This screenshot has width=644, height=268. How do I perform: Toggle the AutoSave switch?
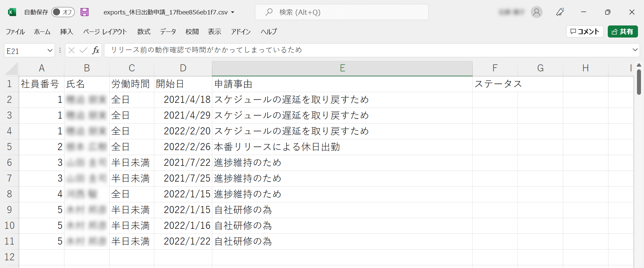pyautogui.click(x=63, y=12)
